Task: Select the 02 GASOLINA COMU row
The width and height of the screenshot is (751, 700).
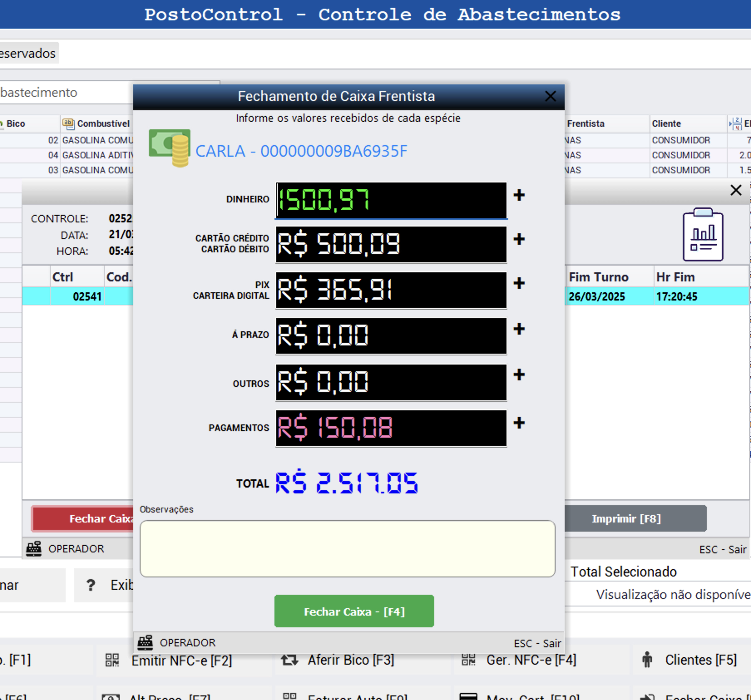Action: pos(67,140)
